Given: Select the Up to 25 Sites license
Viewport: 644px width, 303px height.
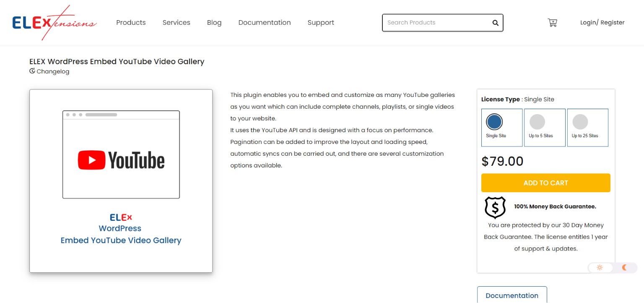Looking at the screenshot, I should click(588, 128).
